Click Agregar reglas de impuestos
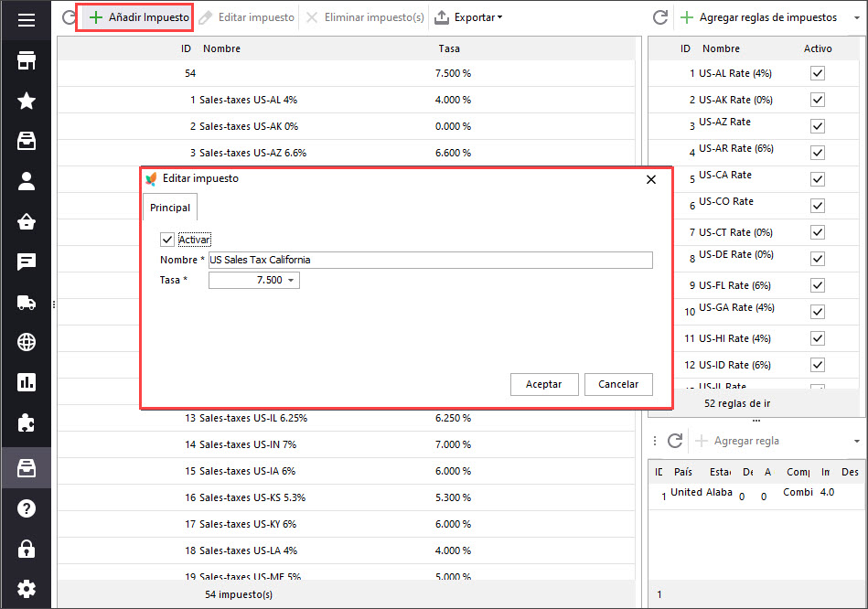The image size is (868, 609). tap(758, 17)
